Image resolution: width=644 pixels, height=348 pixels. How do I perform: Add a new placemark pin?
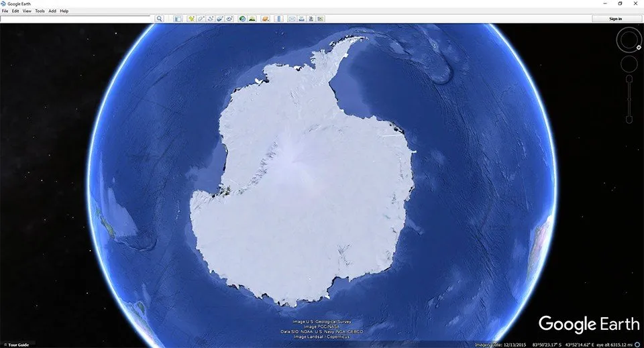(x=191, y=19)
